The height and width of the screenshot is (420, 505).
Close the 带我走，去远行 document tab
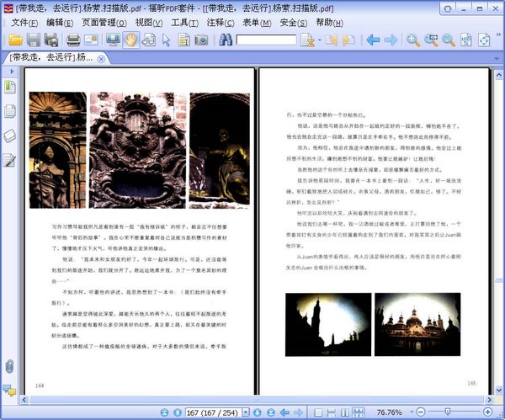(x=101, y=59)
